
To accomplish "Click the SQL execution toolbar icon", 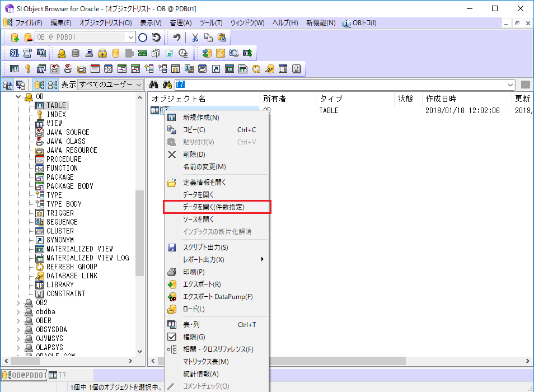I will [15, 53].
